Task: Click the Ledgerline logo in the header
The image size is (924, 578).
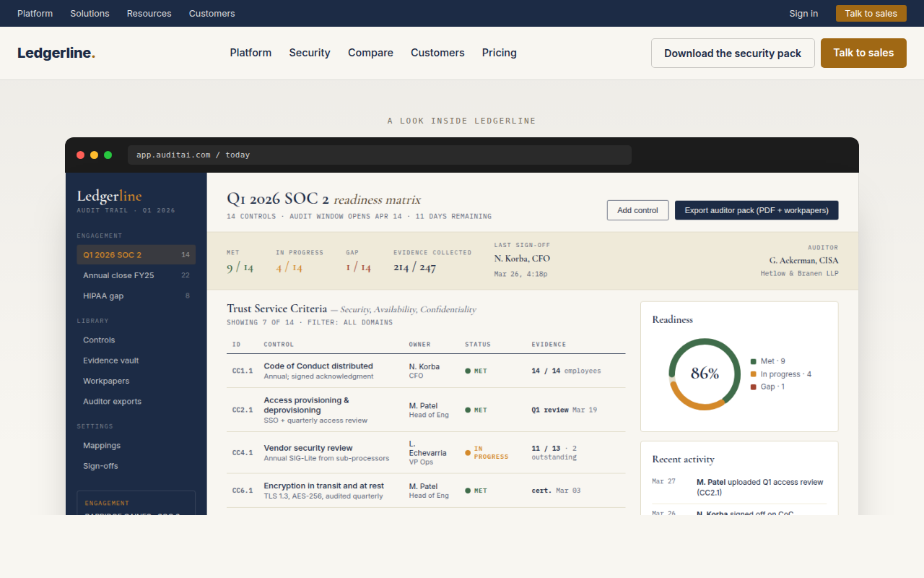Action: point(56,53)
